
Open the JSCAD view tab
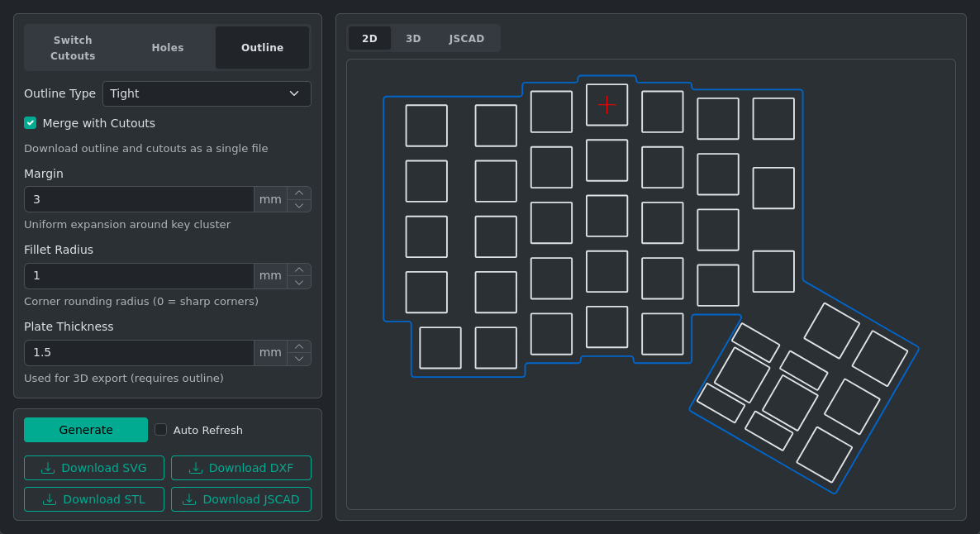pyautogui.click(x=466, y=38)
